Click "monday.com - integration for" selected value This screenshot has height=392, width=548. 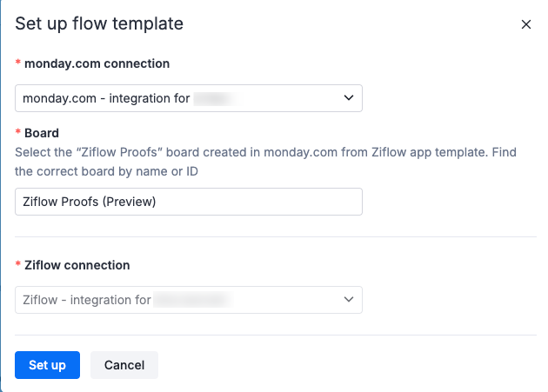[x=106, y=98]
